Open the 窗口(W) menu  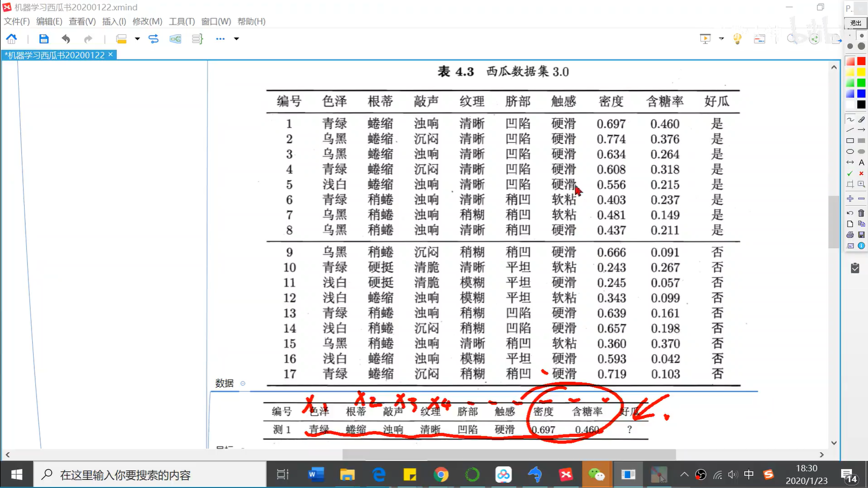click(x=216, y=21)
